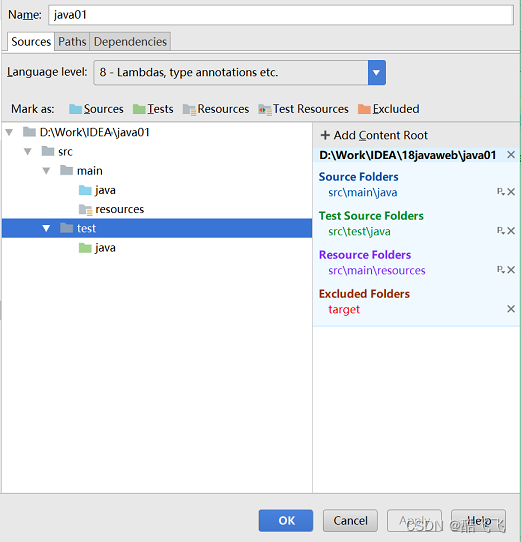This screenshot has width=521, height=542.
Task: Select the java label under test
Action: [105, 248]
